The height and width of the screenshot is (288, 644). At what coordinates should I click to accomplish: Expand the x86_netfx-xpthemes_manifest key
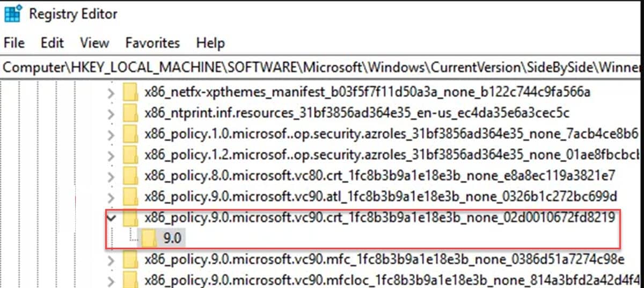point(111,93)
